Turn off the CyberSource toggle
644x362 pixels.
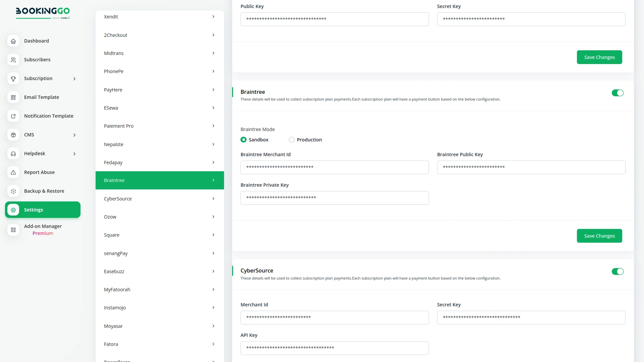click(x=618, y=271)
